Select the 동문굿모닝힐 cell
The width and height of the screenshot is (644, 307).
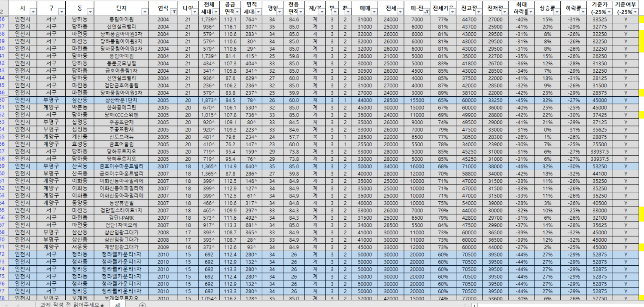point(122,63)
